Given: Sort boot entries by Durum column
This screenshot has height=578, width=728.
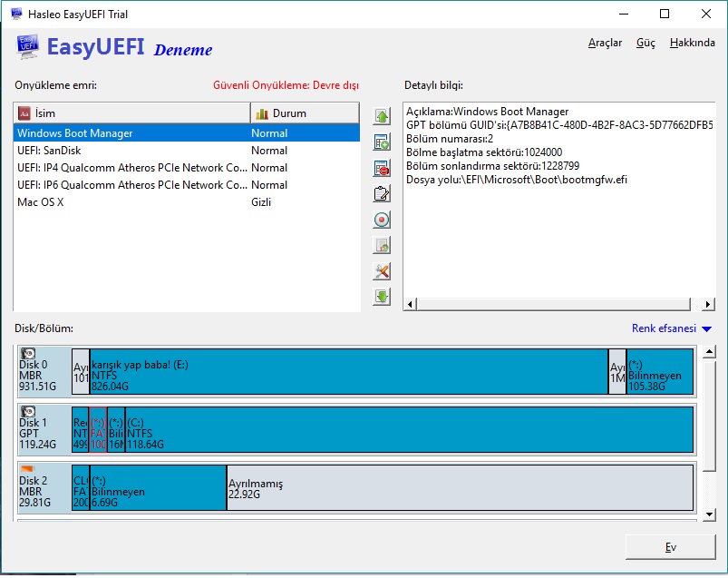Looking at the screenshot, I should [x=304, y=113].
